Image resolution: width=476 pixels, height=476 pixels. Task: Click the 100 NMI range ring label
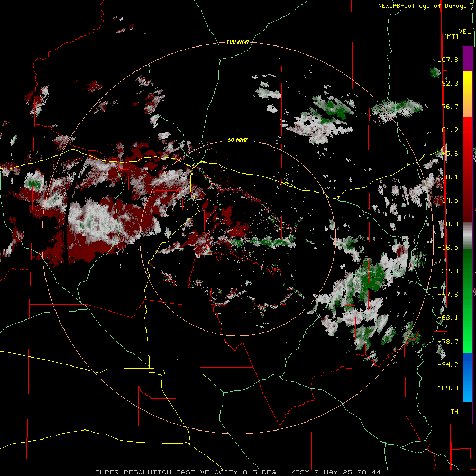(x=237, y=42)
